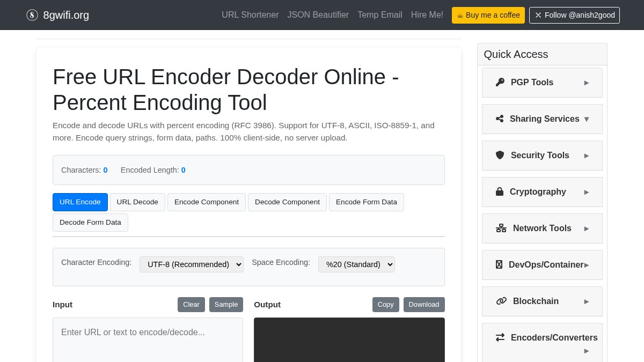Open the Character Encoding dropdown

[x=191, y=264]
